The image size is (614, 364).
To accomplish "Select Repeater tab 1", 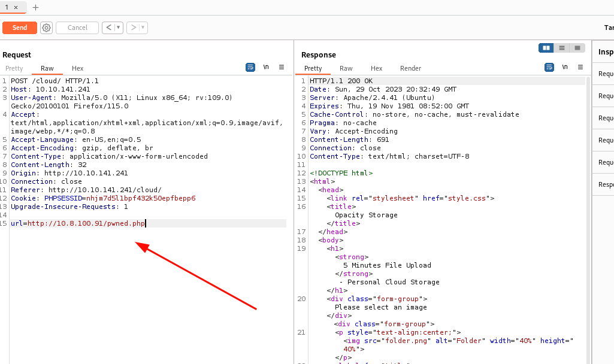I will click(7, 7).
